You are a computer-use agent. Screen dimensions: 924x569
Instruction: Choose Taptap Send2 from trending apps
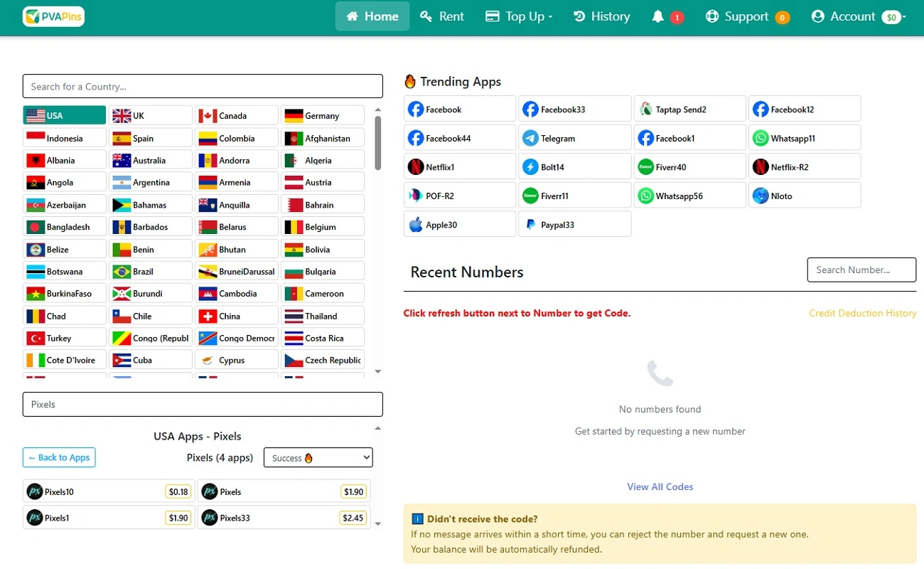click(689, 110)
